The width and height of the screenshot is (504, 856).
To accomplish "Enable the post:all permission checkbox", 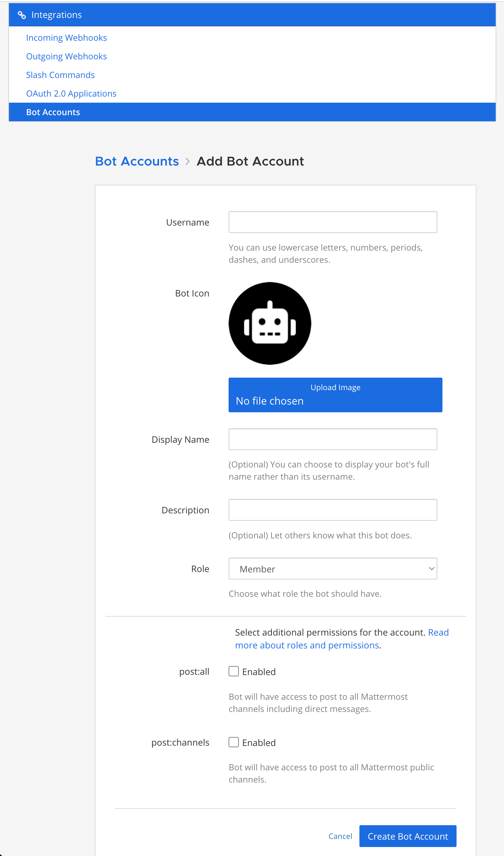I will [x=234, y=671].
